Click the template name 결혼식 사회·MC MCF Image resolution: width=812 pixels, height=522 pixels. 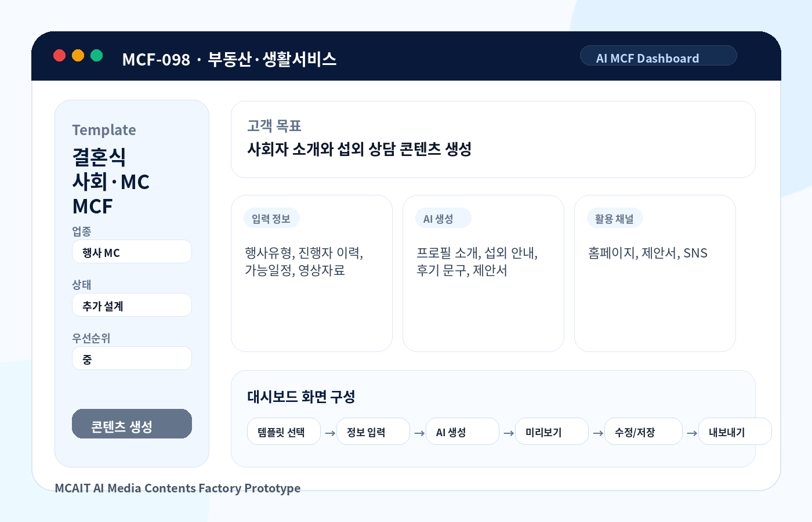(111, 182)
